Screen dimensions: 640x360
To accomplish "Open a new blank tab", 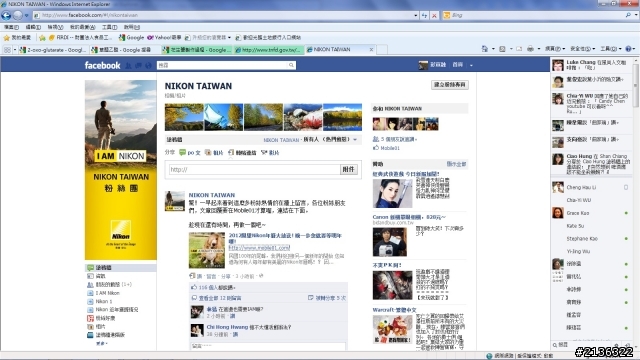I will pyautogui.click(x=382, y=50).
